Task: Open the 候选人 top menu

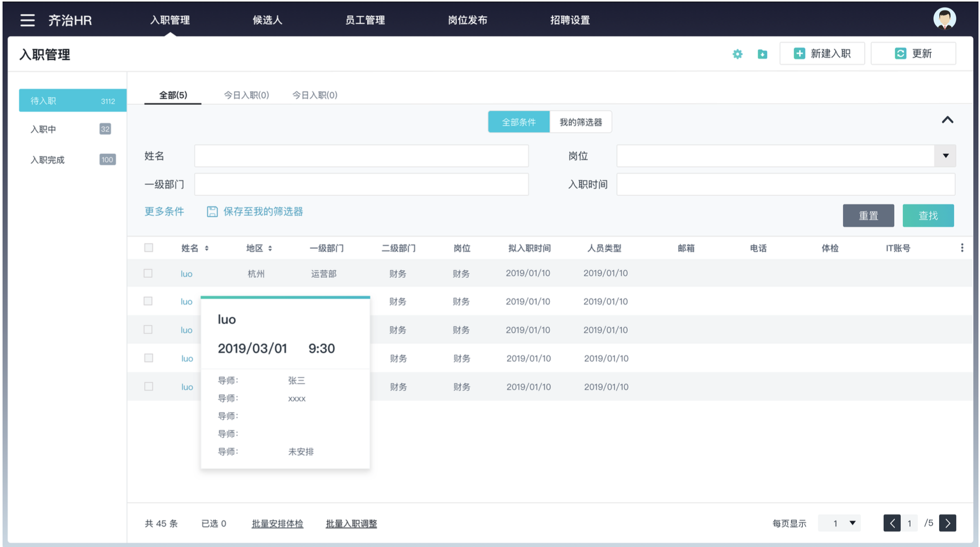Action: point(267,20)
